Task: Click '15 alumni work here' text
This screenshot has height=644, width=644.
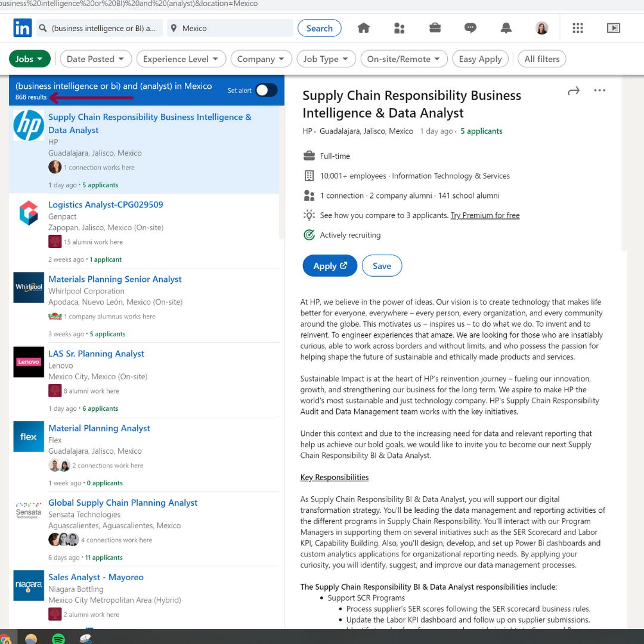Action: [x=93, y=242]
